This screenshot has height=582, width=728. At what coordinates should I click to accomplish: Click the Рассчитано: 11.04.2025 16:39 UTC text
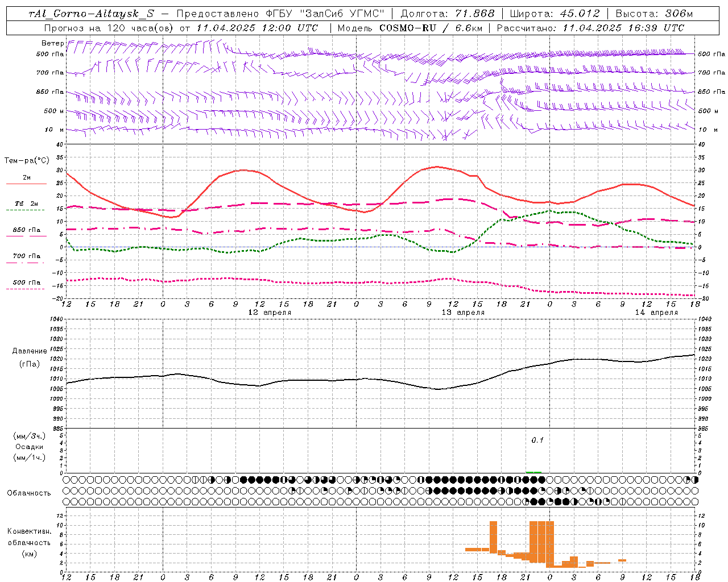[x=590, y=28]
